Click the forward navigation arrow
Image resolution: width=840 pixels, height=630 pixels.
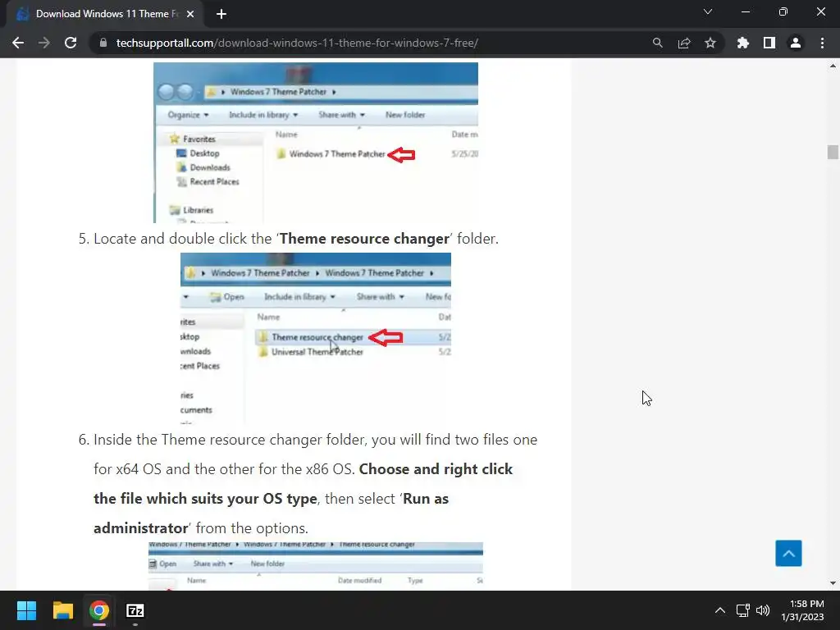[44, 43]
